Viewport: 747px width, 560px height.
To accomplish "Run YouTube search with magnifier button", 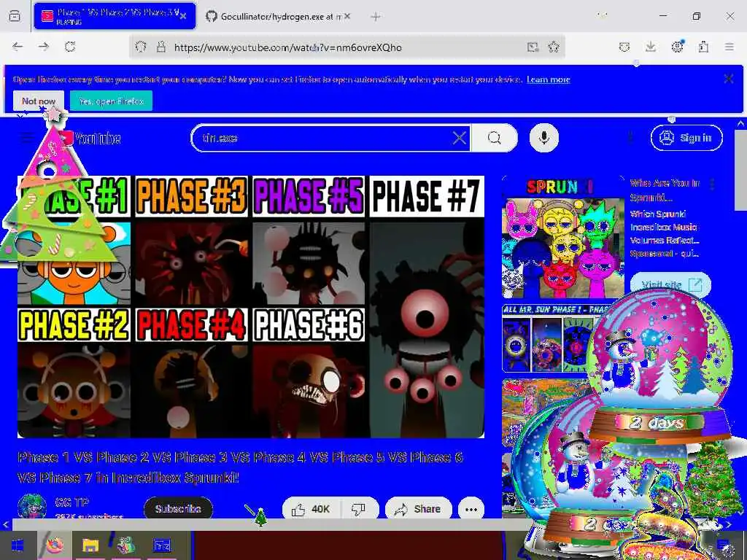I will click(x=495, y=138).
